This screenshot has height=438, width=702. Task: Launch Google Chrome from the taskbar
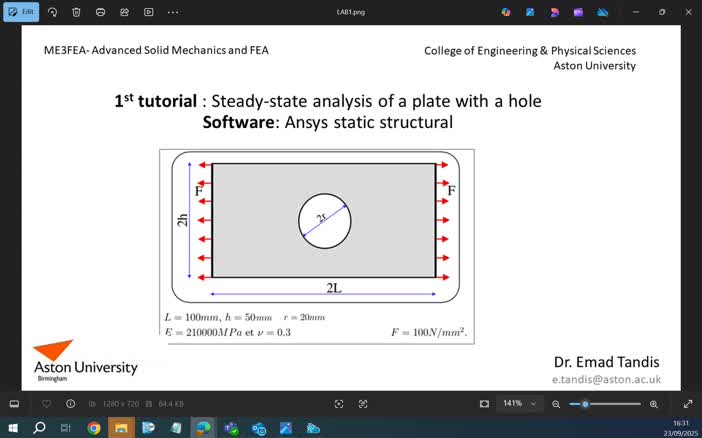point(94,428)
